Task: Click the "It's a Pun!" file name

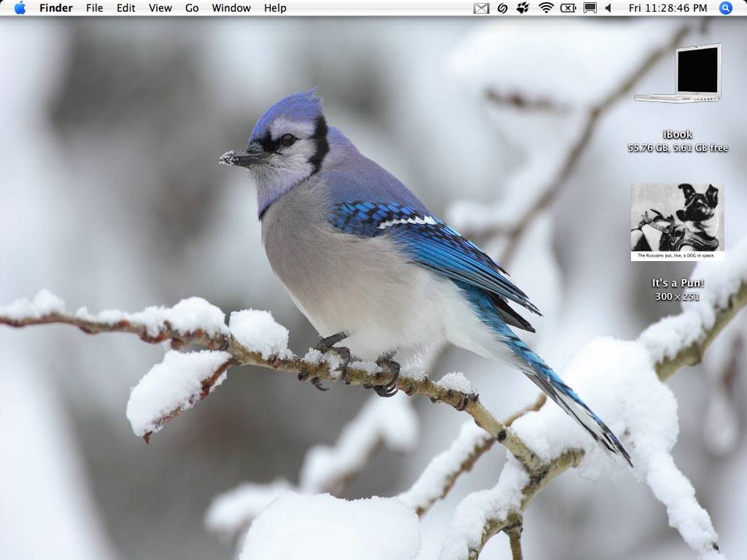Action: coord(678,283)
